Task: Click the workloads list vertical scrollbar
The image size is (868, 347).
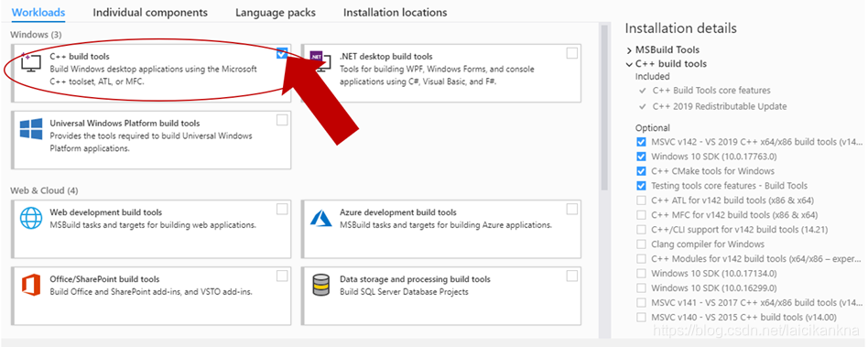Action: click(605, 108)
